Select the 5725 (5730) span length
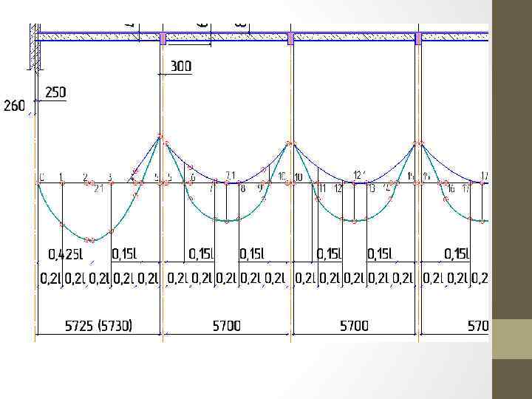 coord(98,326)
